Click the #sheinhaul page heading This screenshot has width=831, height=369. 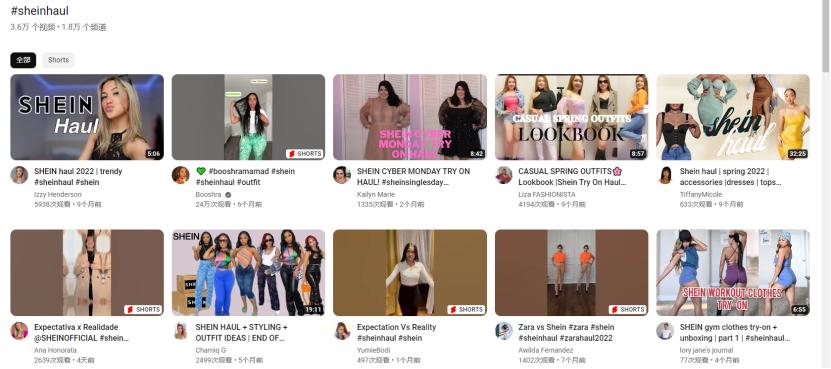tap(39, 11)
